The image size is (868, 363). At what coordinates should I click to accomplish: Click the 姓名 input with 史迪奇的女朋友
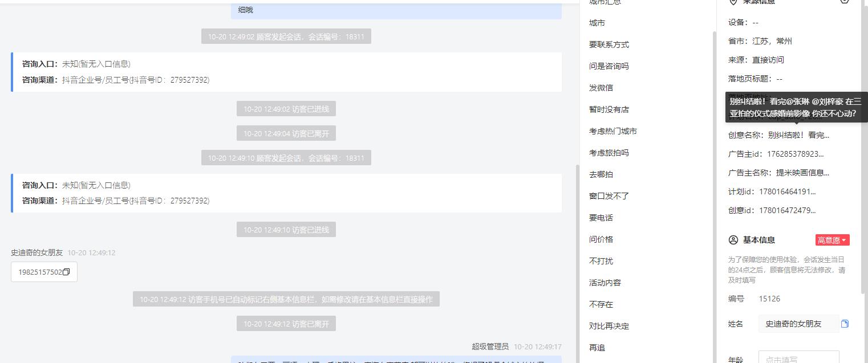click(x=798, y=324)
